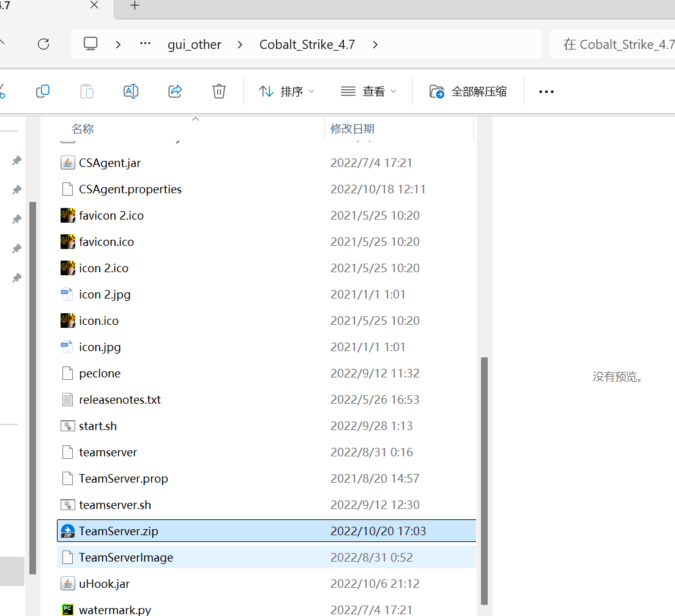The height and width of the screenshot is (616, 675).
Task: Open the new tab plus button
Action: [x=135, y=6]
